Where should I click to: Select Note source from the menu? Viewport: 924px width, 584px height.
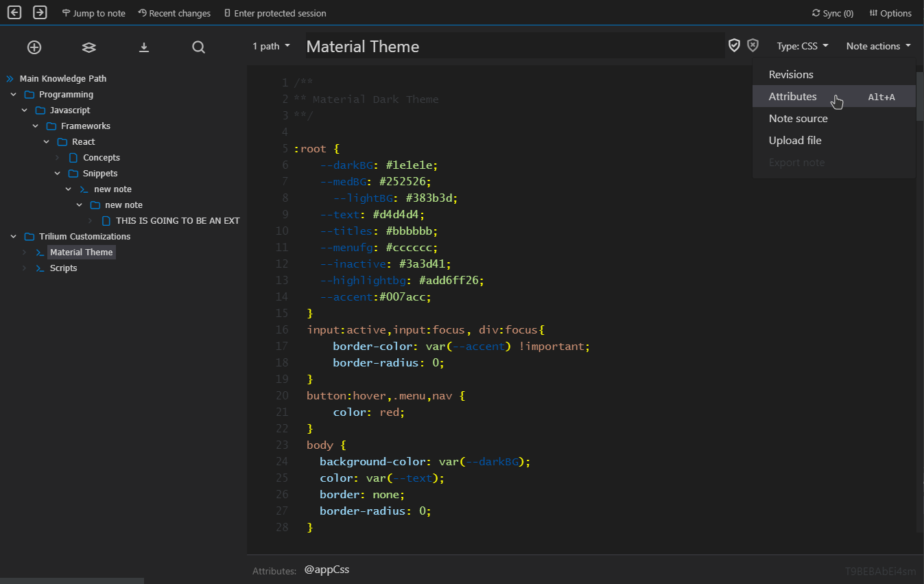833,118
